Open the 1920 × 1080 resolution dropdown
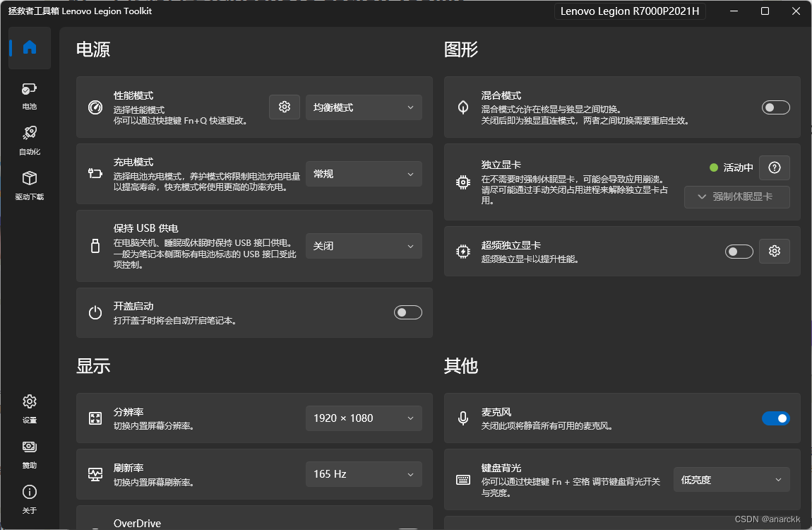 click(364, 418)
